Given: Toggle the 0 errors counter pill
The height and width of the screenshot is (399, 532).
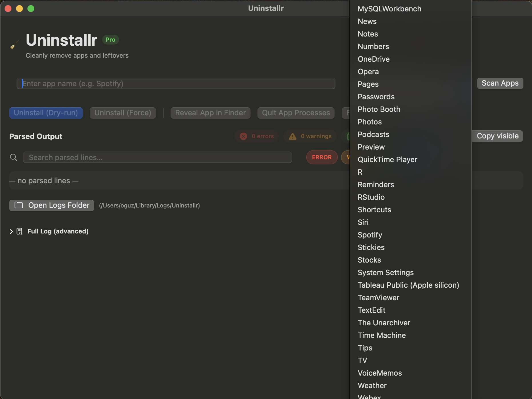Looking at the screenshot, I should tap(257, 136).
